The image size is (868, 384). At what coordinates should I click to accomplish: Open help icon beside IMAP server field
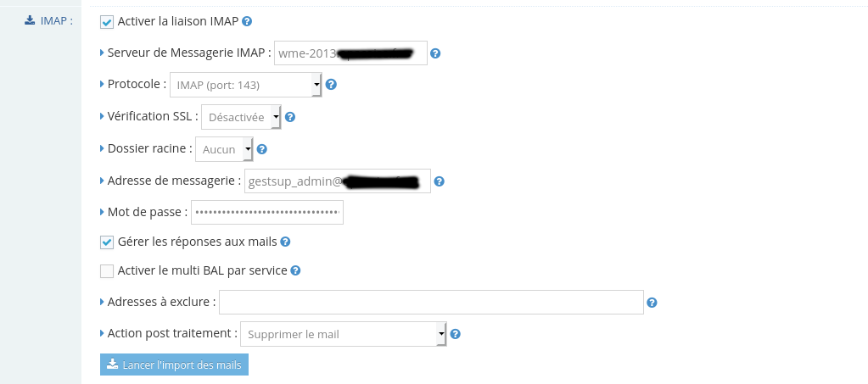(435, 53)
